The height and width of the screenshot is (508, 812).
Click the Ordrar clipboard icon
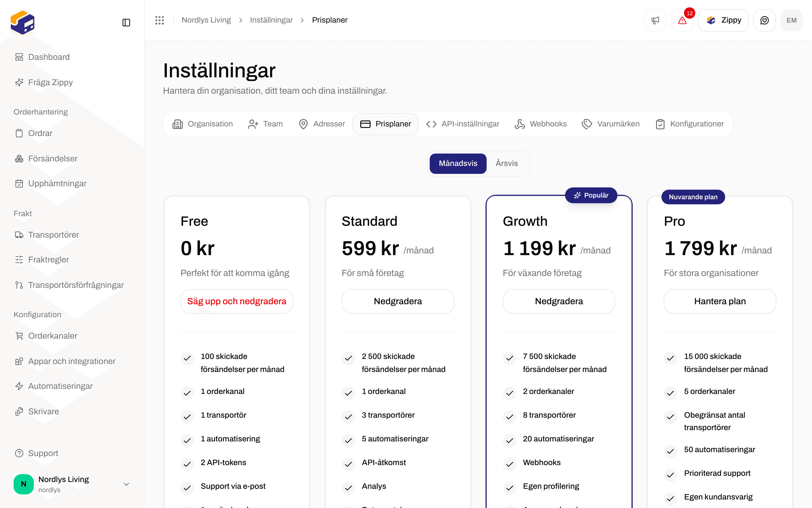(19, 133)
